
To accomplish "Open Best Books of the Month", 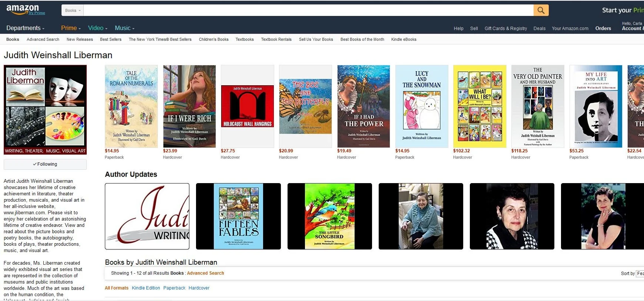I will click(x=362, y=39).
